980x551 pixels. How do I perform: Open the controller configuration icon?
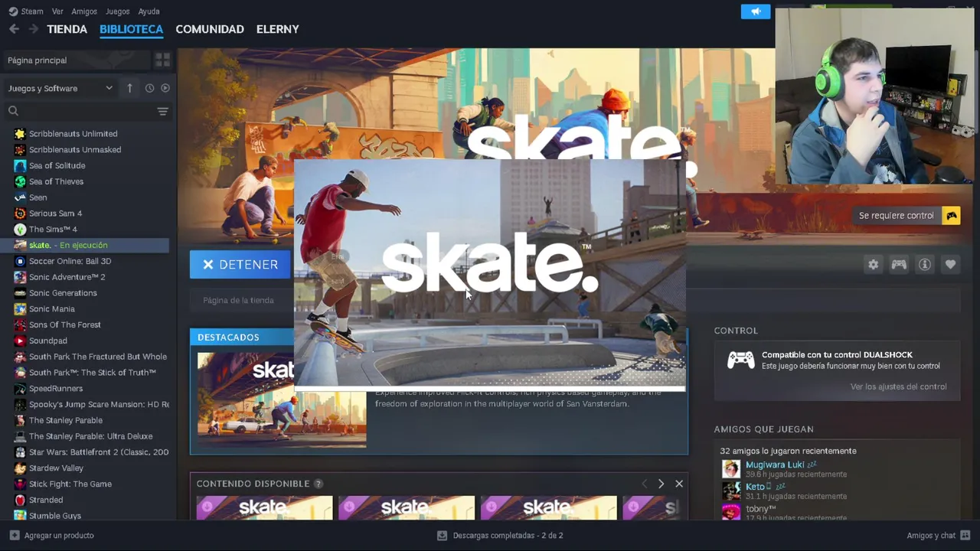pyautogui.click(x=899, y=265)
